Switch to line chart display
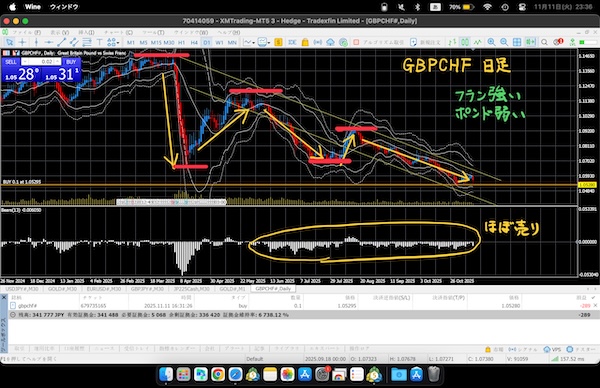Screen dimensions: 600x388 pos(478,42)
